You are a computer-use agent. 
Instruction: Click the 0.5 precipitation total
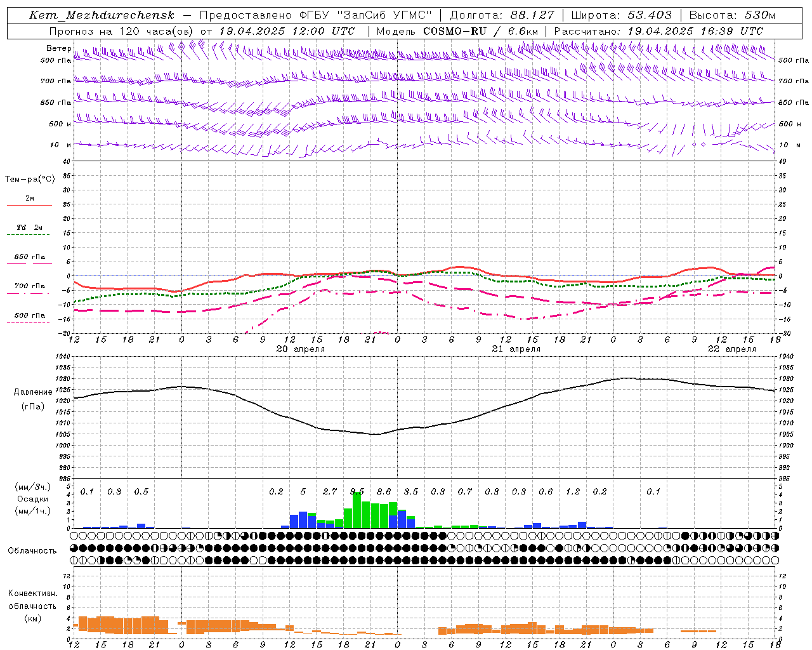tap(141, 491)
